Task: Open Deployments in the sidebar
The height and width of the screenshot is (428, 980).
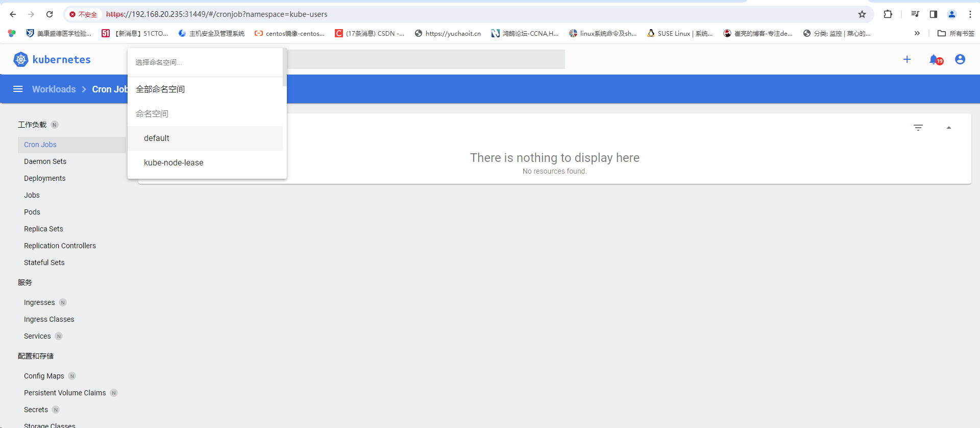Action: pos(45,178)
